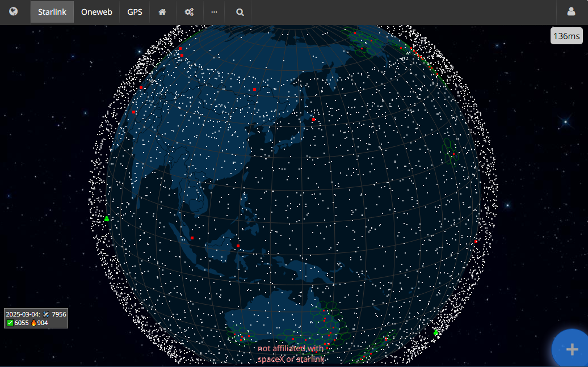Open the settings gears icon
The image size is (588, 367).
point(189,12)
